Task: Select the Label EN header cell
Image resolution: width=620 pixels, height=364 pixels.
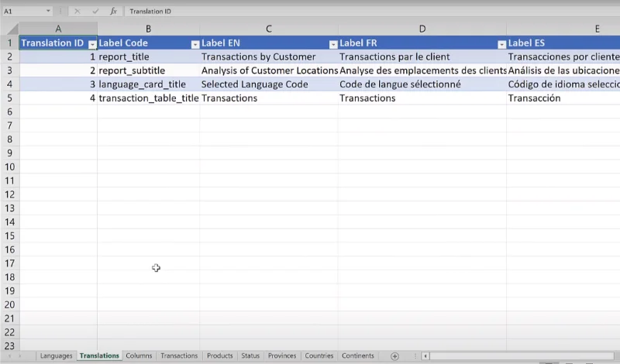Action: tap(269, 43)
